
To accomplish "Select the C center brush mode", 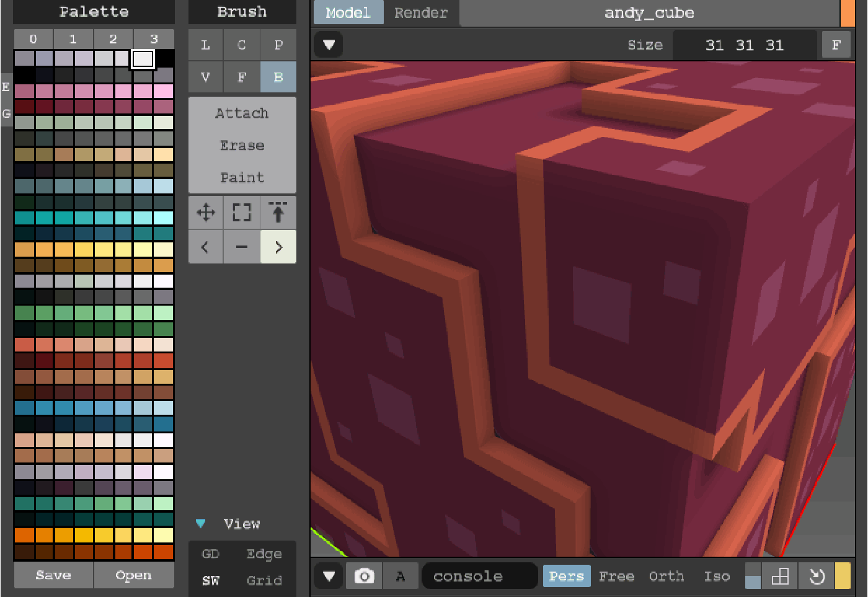I will pos(242,45).
